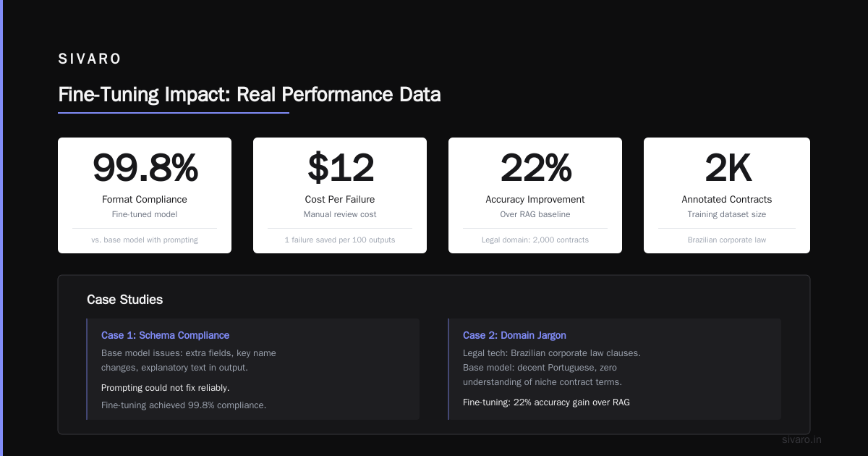This screenshot has height=456, width=868.
Task: Click 'Fine-tuning: 22% accuracy gain over RAG'
Action: [546, 402]
